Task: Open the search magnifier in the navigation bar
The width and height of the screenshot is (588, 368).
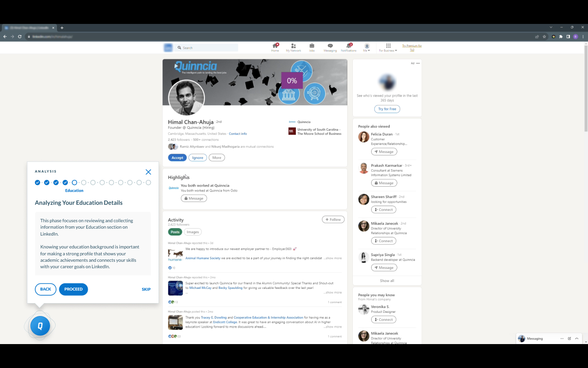Action: (180, 47)
